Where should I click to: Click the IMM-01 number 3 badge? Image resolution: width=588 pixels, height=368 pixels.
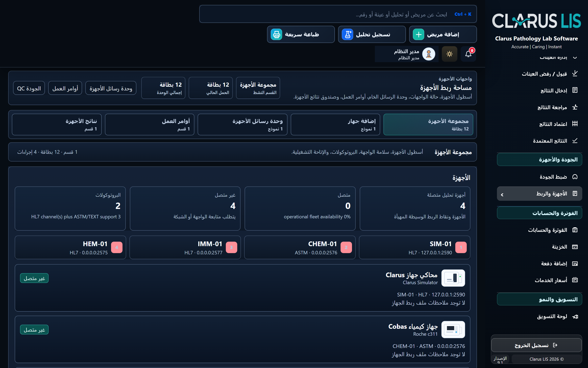pos(232,247)
